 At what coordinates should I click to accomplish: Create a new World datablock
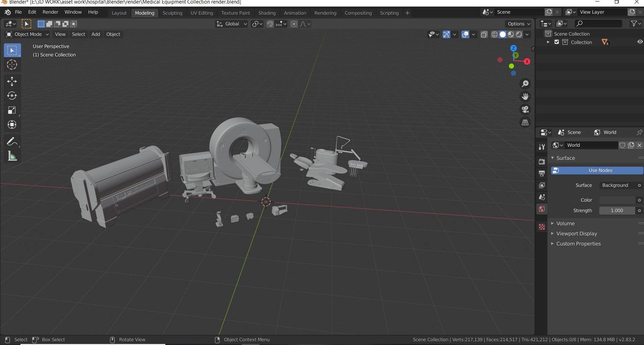click(x=631, y=145)
